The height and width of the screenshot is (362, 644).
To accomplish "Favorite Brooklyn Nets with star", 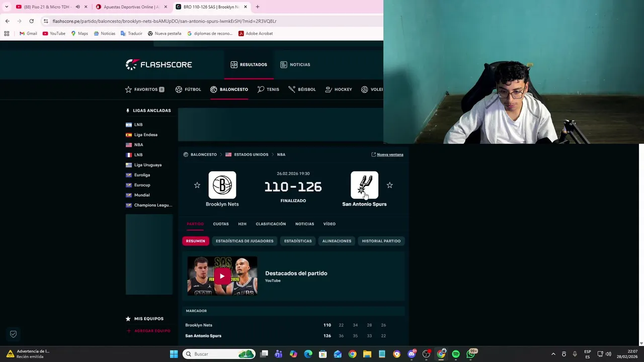I will [197, 185].
